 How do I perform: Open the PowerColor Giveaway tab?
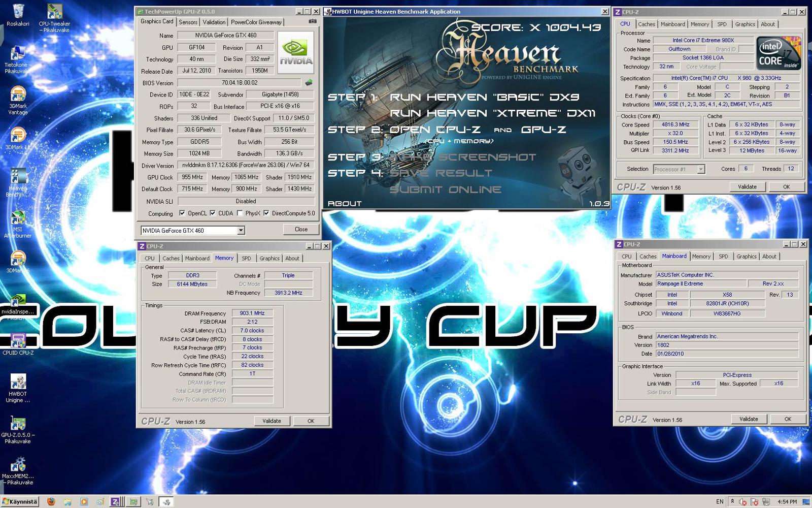point(256,22)
